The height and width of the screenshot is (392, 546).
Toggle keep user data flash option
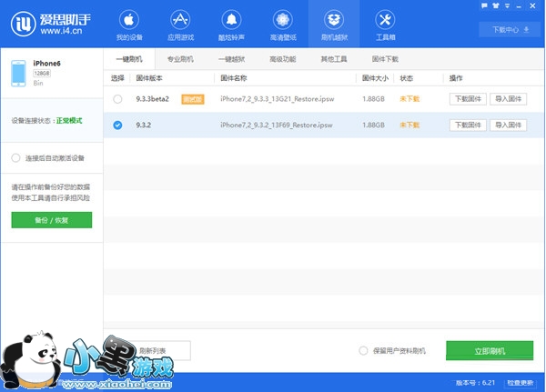(364, 350)
